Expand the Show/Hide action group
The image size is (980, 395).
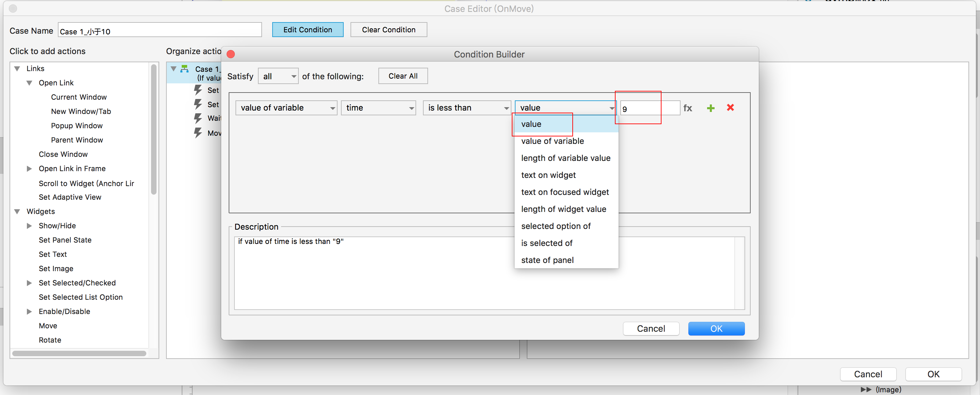click(x=29, y=226)
